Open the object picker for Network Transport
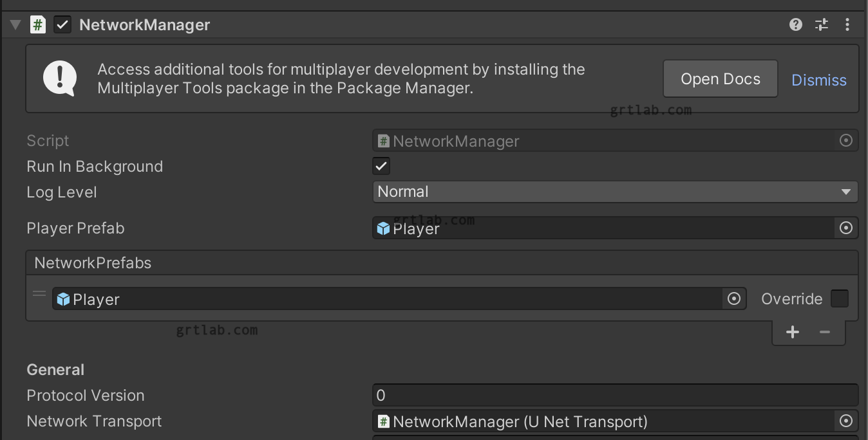Screen dimensions: 868x440 point(845,421)
